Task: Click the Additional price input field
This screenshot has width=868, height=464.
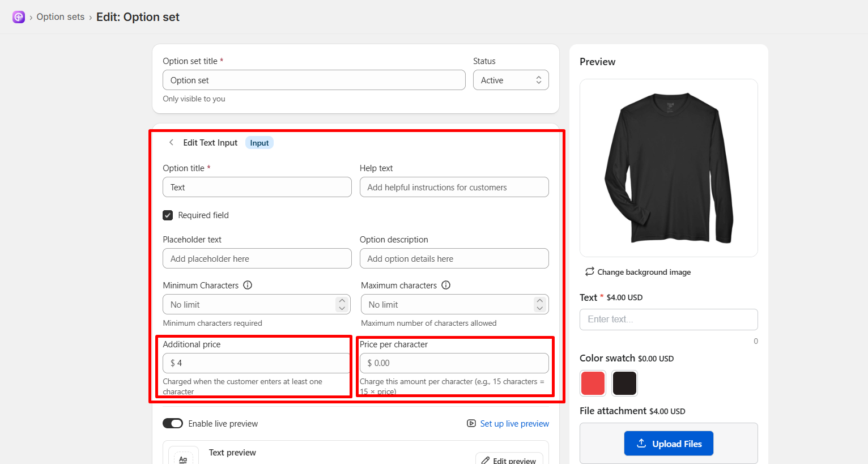Action: (256, 363)
